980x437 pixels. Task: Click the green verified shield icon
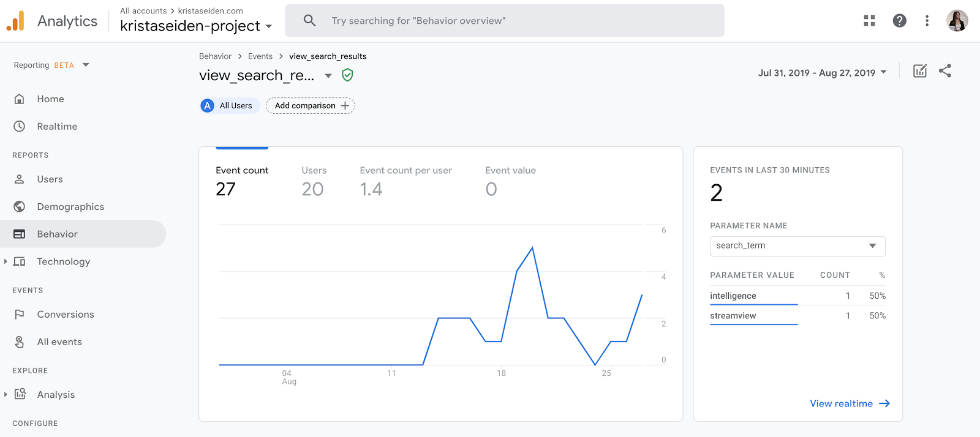point(347,75)
